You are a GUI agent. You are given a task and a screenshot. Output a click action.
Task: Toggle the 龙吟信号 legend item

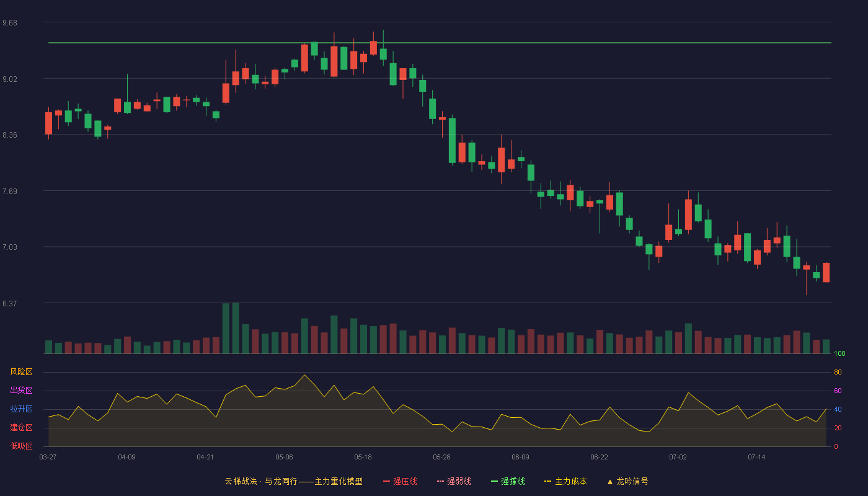pos(627,481)
